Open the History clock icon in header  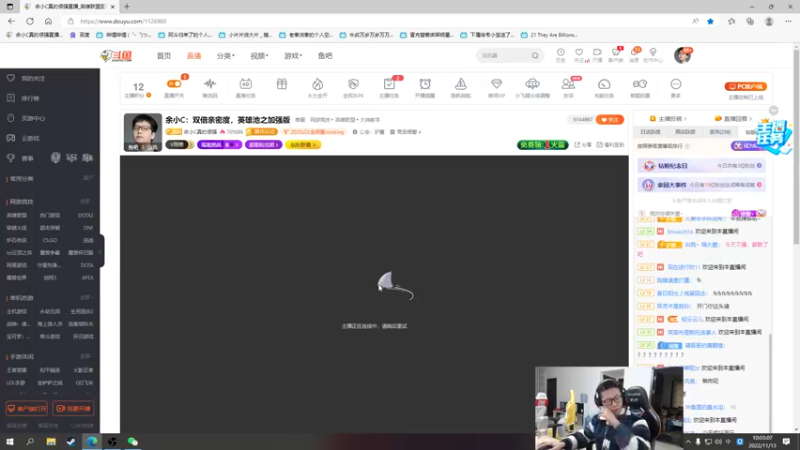pos(560,53)
